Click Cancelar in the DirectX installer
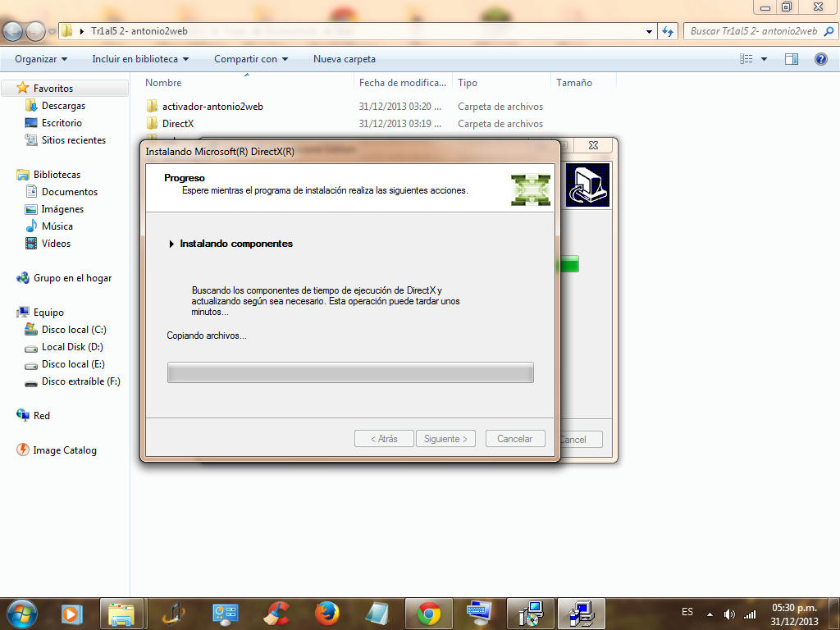Image resolution: width=840 pixels, height=630 pixels. tap(514, 439)
